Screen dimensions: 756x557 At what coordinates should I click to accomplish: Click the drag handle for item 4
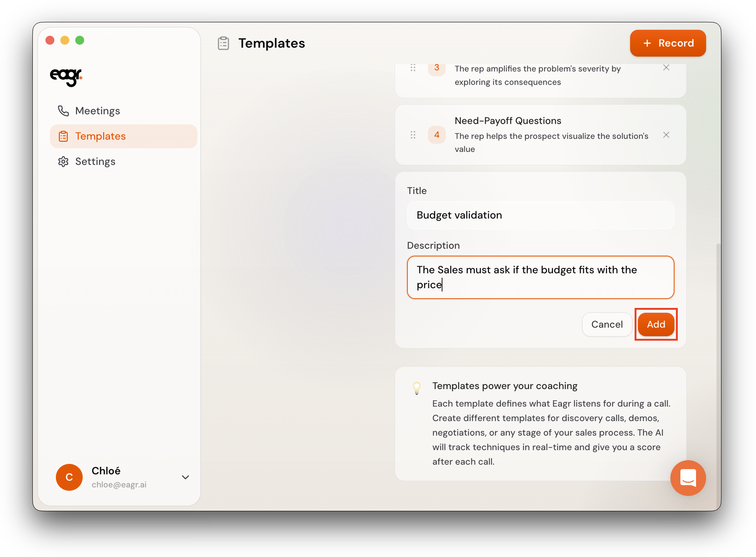[x=413, y=135]
